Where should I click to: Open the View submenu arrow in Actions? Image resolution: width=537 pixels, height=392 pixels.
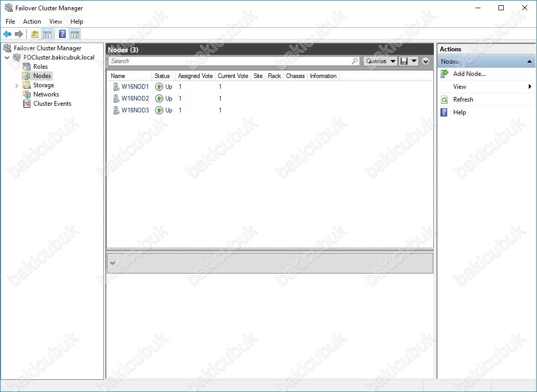530,87
